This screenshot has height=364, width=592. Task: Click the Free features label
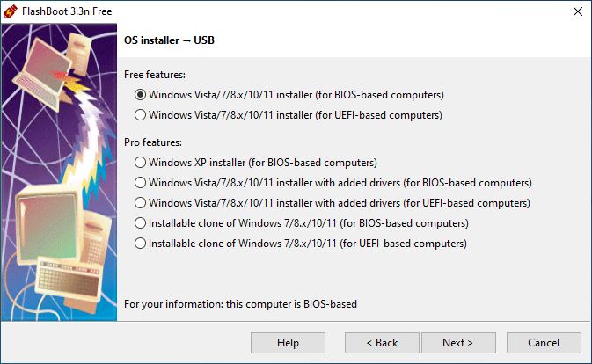tap(155, 75)
